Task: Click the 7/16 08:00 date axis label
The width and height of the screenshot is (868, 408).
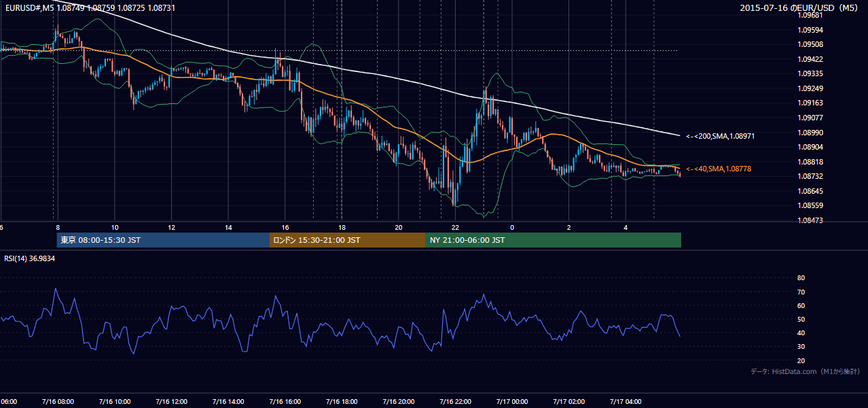Action: [57, 401]
